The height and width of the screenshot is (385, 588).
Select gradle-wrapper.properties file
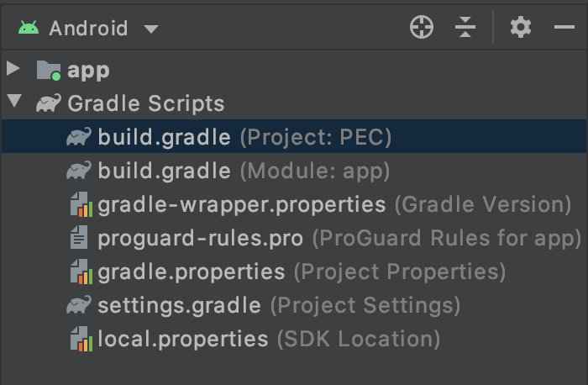tap(241, 205)
